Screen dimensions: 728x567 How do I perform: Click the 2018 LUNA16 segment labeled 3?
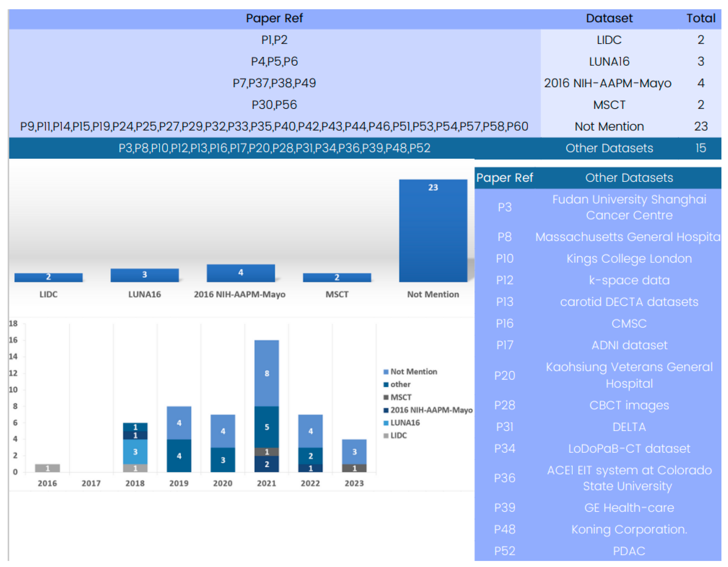[x=135, y=452]
